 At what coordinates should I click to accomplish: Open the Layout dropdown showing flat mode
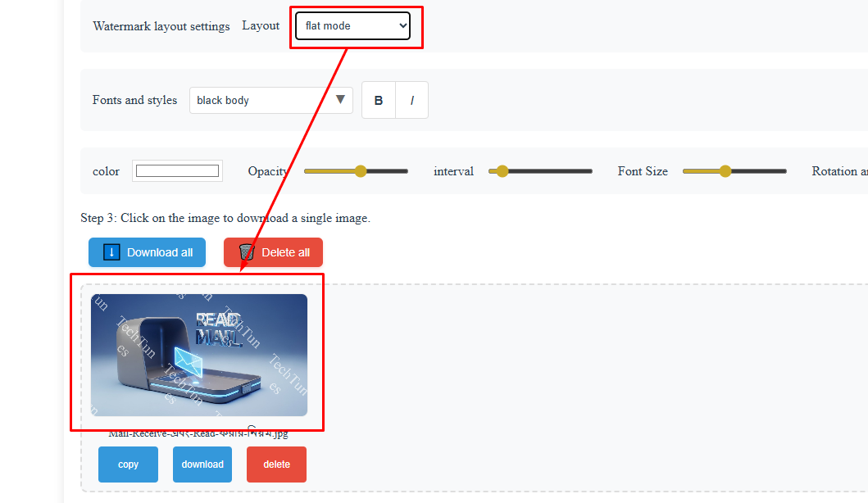[352, 26]
